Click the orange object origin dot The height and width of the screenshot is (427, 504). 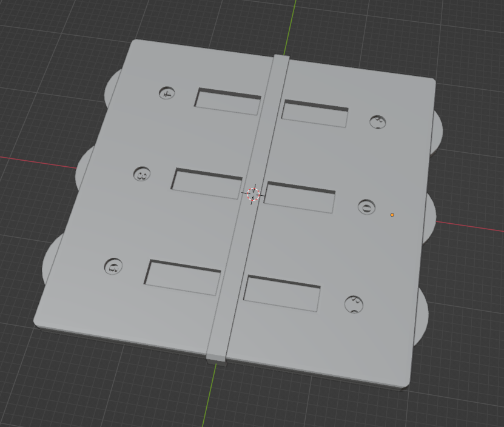[392, 215]
